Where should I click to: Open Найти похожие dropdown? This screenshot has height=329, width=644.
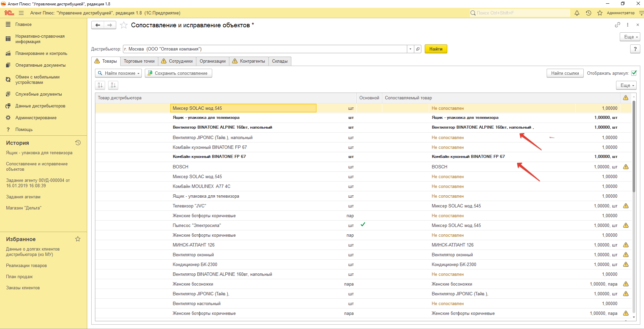pos(118,73)
